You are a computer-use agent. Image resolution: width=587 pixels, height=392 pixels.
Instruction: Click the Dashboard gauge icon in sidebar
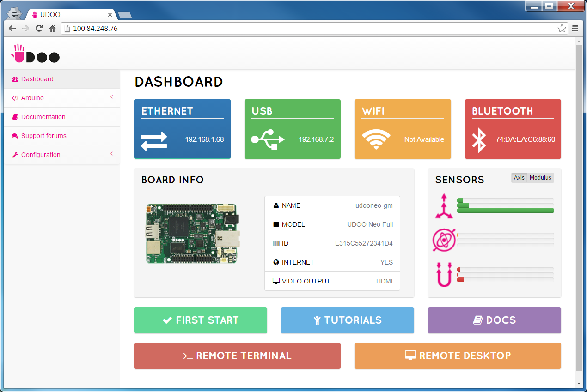pos(15,79)
